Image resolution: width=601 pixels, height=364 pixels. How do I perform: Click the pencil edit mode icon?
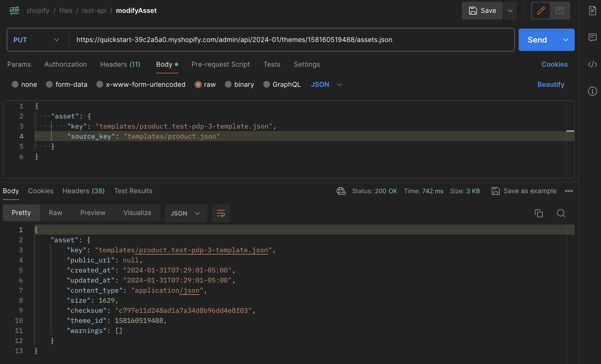541,11
